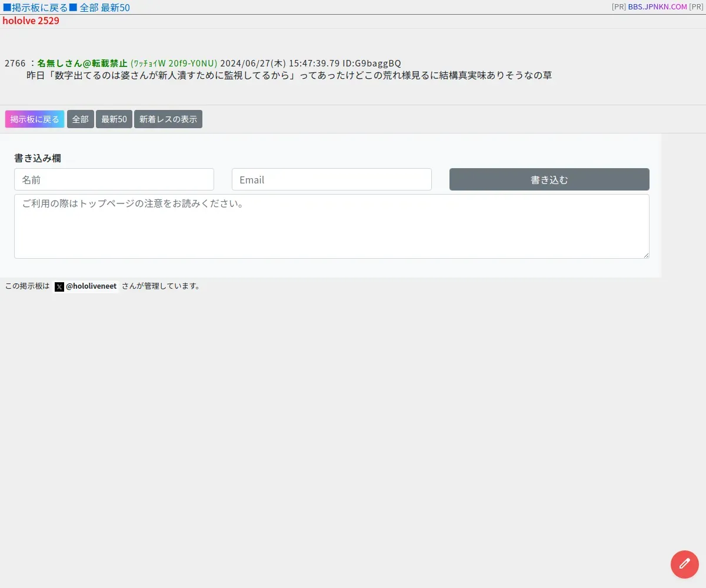Open the top '全部' link

point(89,8)
